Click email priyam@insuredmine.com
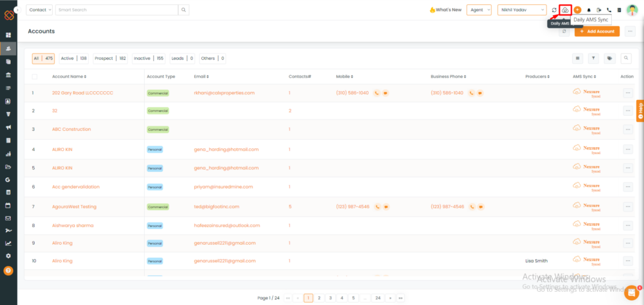The image size is (644, 305). pos(223,187)
